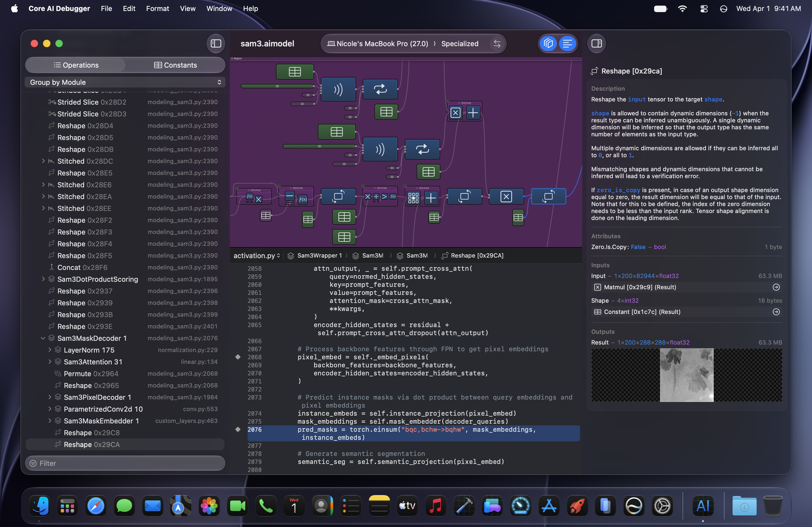
Task: Expand the Sam3DotProductScoring module
Action: (x=43, y=279)
